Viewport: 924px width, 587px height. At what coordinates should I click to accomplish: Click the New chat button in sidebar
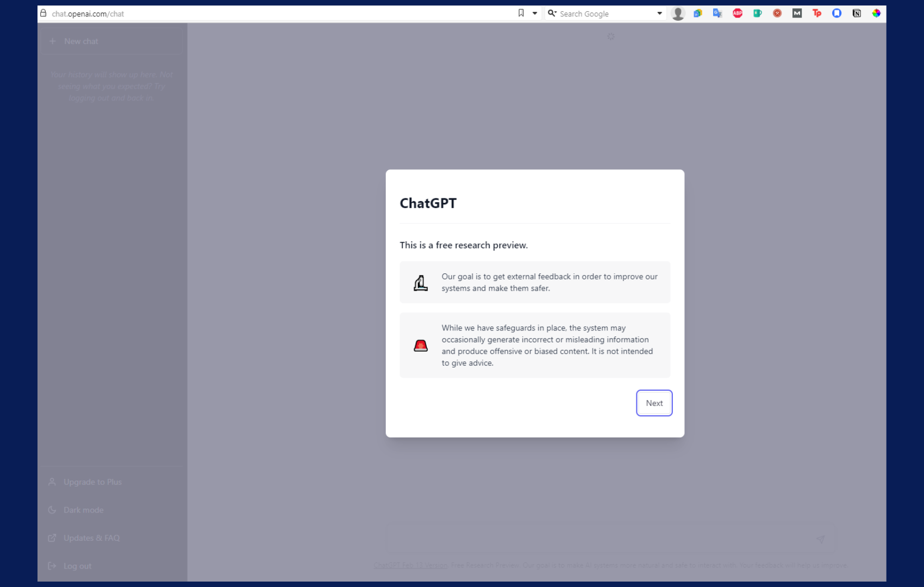(x=111, y=41)
